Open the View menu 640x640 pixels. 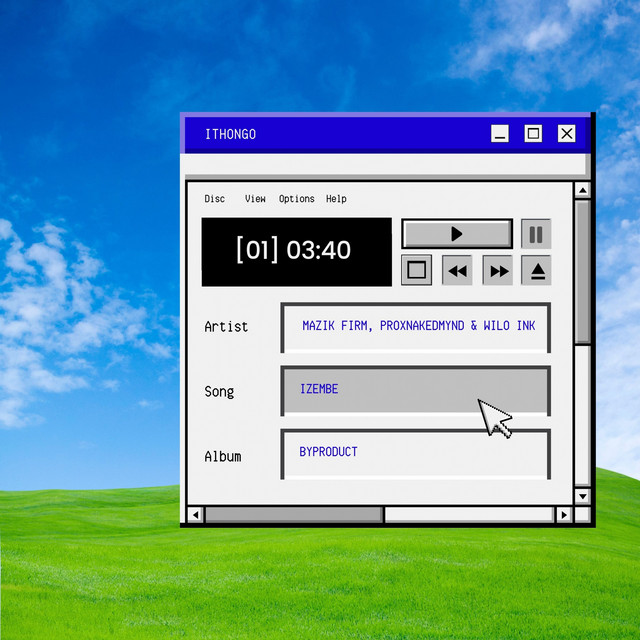click(255, 199)
